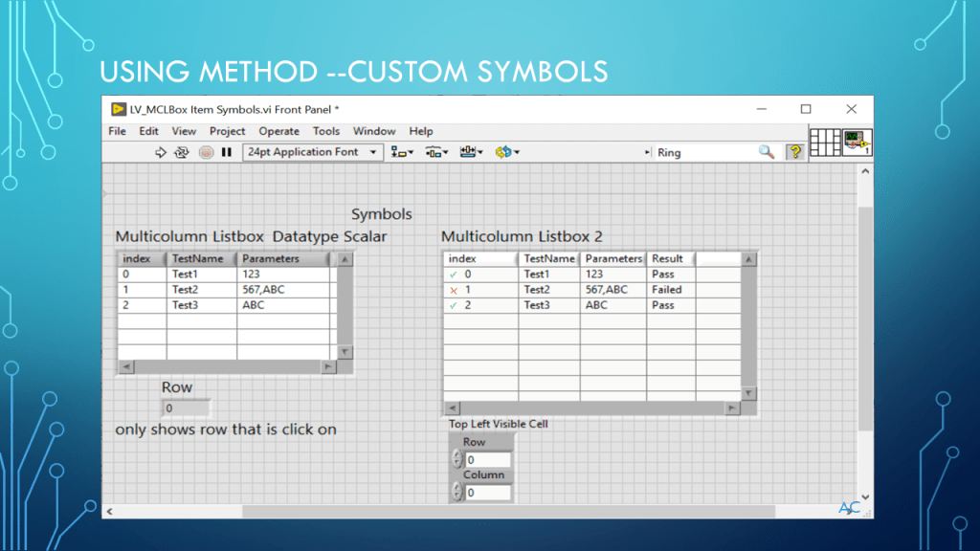The width and height of the screenshot is (980, 551).
Task: Show Context Help question mark button
Action: click(794, 152)
